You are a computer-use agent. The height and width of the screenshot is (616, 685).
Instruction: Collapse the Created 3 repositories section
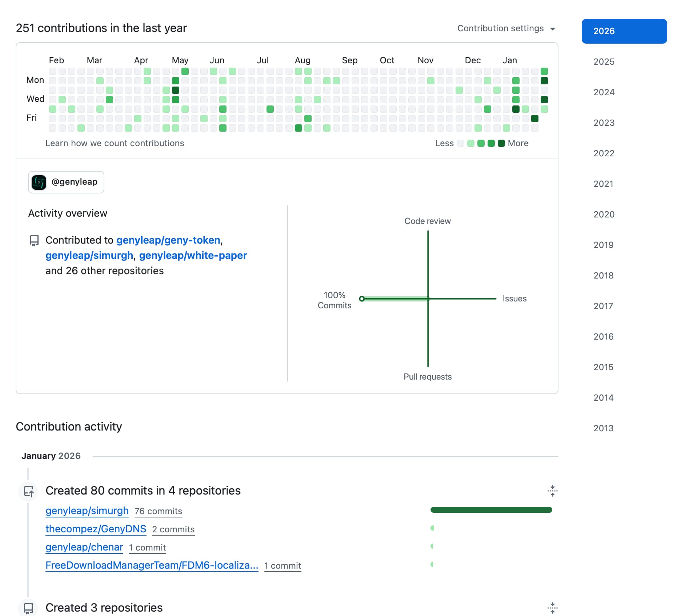[x=552, y=608]
